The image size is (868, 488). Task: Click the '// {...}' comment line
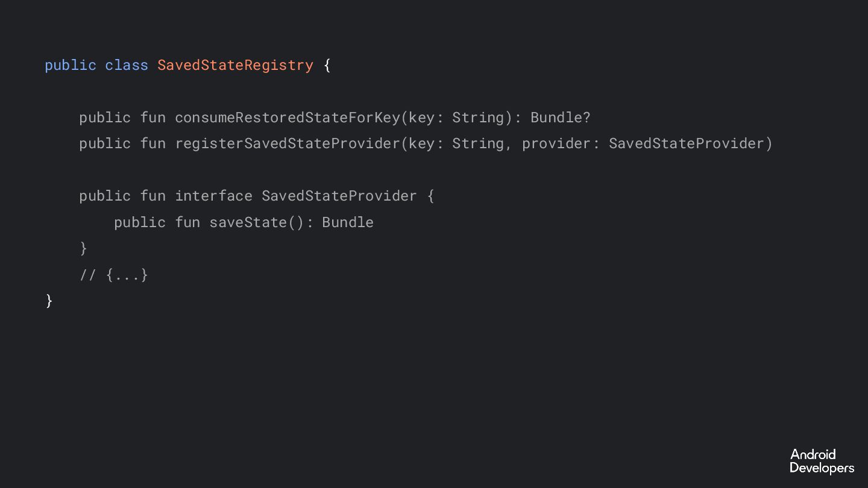pyautogui.click(x=114, y=275)
